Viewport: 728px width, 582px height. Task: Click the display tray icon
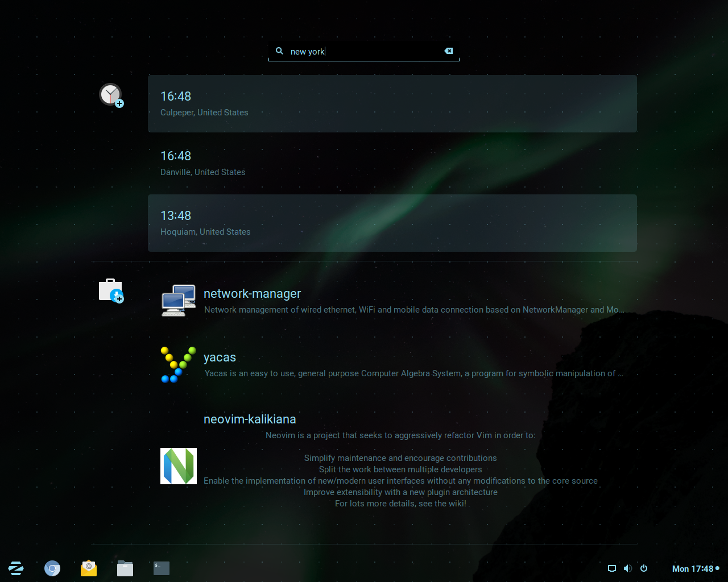click(x=612, y=568)
